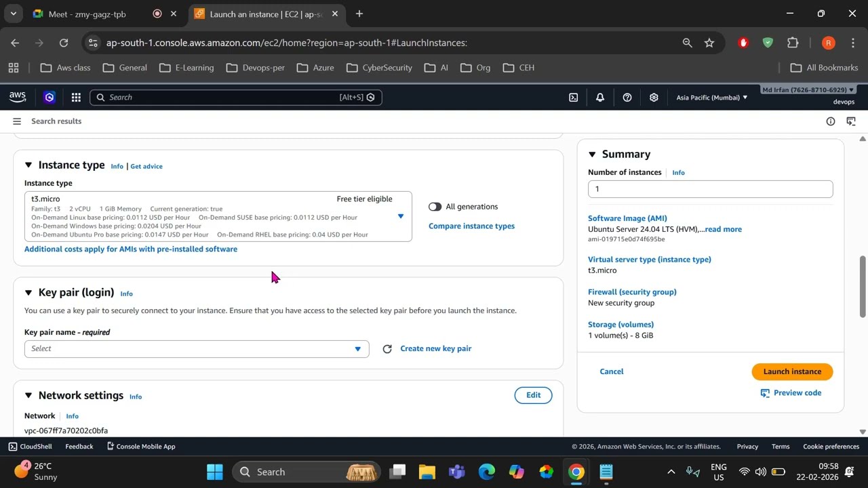Open Windows Start menu
This screenshot has width=868, height=488.
point(215,472)
